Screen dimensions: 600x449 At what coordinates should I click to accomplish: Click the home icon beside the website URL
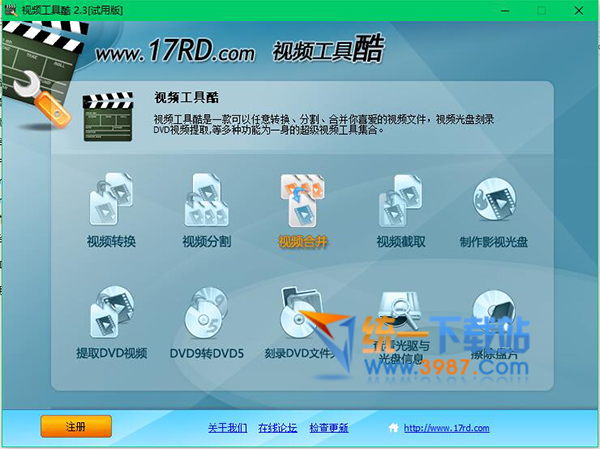tap(393, 428)
